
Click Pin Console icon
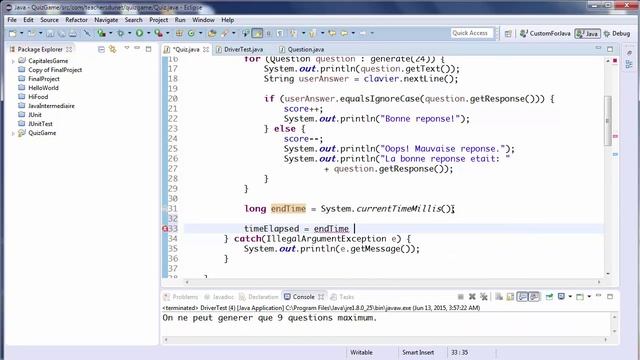click(x=549, y=297)
